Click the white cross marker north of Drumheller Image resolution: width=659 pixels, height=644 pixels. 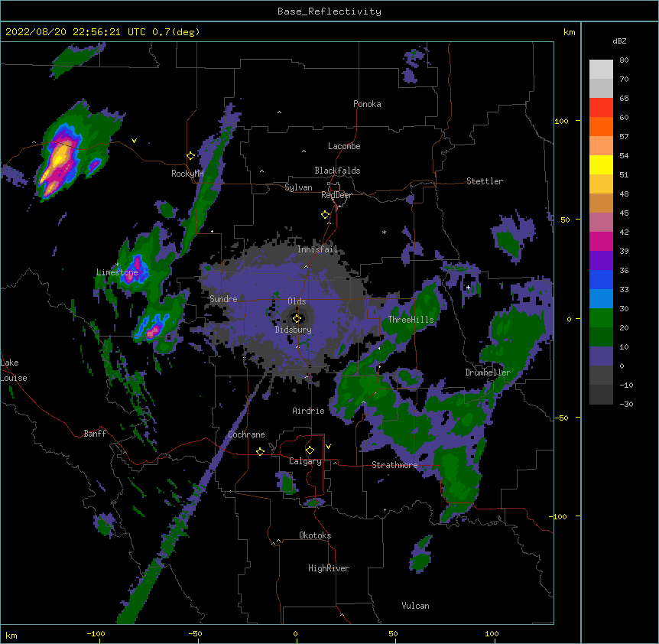(468, 287)
